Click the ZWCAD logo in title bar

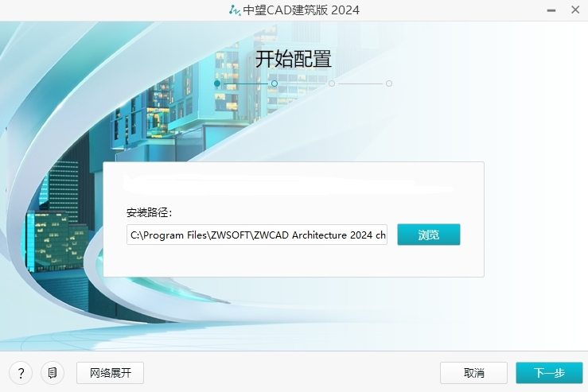point(235,10)
